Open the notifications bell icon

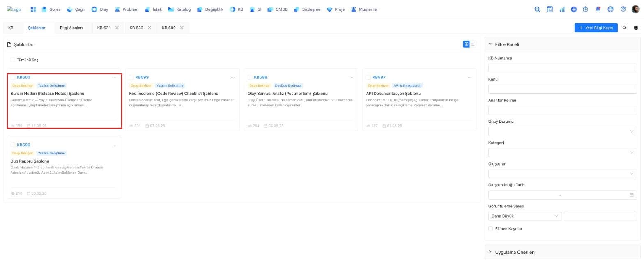598,9
